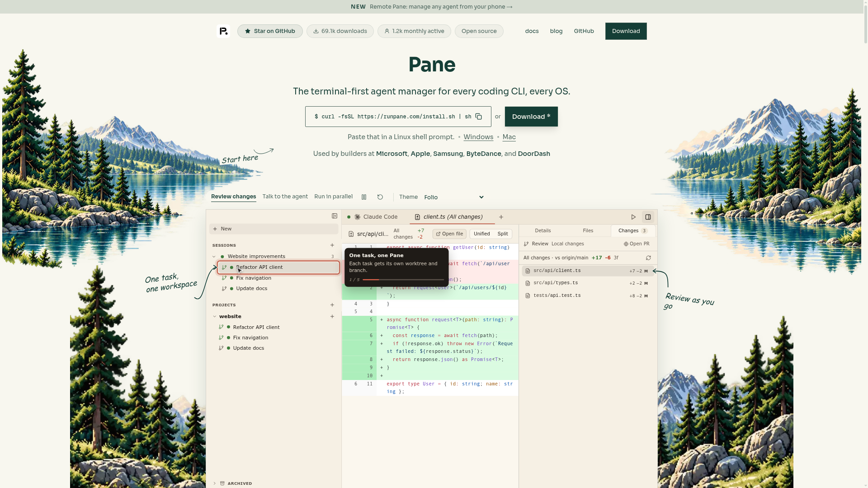Select the Run in parallel tab

click(333, 197)
